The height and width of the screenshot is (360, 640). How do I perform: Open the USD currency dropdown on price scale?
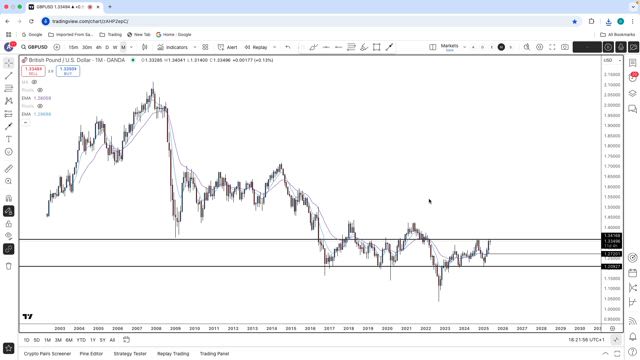(x=612, y=60)
